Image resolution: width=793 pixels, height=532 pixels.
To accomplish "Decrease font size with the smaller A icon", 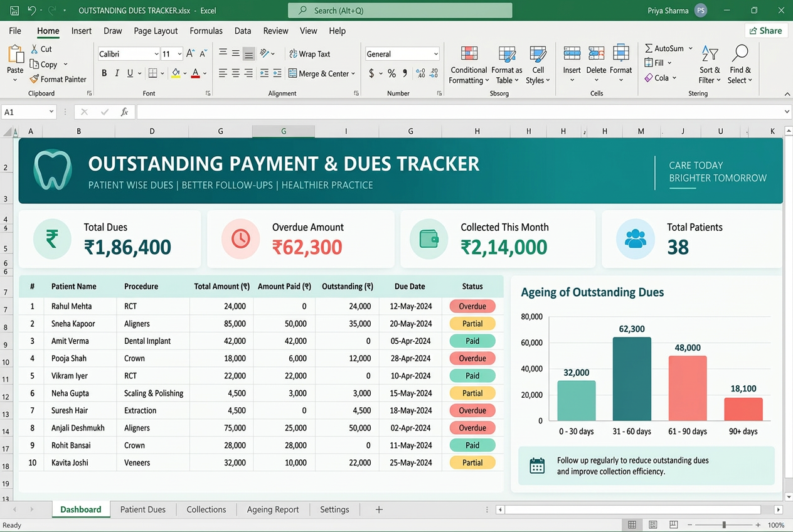I will click(x=205, y=54).
